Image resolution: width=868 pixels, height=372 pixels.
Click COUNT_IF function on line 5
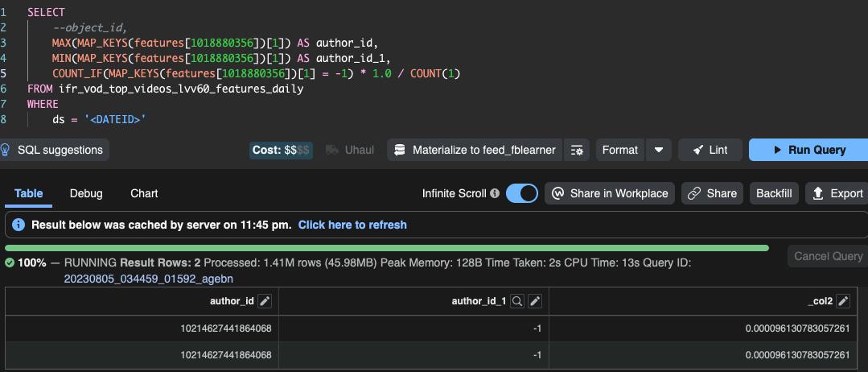point(77,73)
